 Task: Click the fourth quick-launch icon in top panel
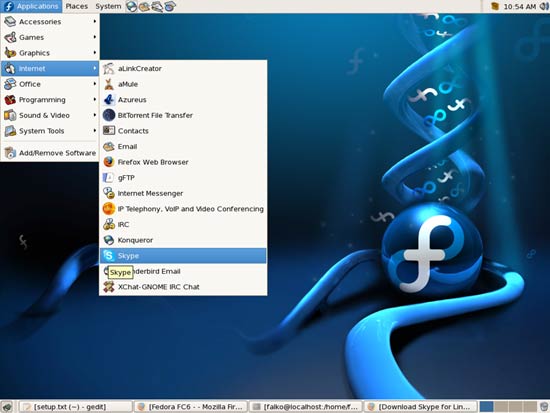[170, 6]
